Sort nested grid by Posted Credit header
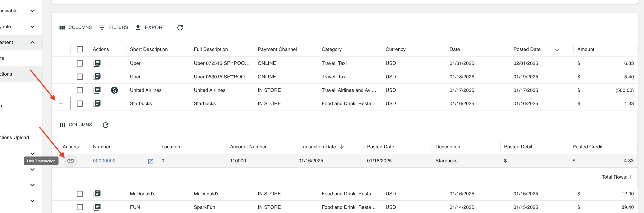 point(587,147)
